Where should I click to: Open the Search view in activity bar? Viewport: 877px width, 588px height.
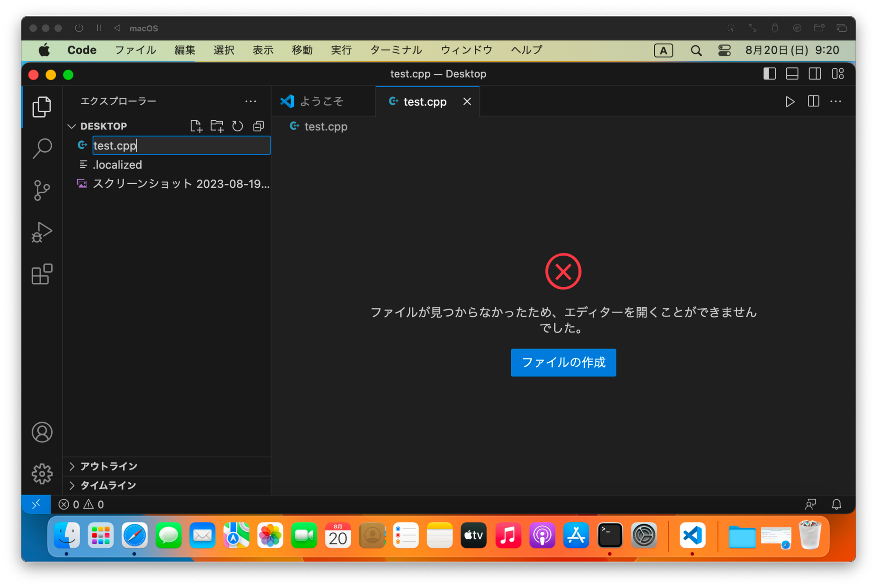(42, 148)
